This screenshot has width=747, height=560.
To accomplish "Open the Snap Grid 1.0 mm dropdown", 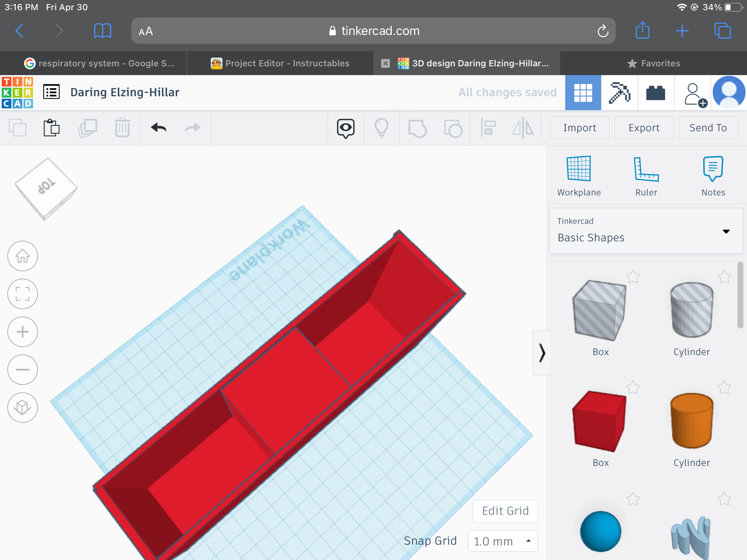I will coord(503,541).
